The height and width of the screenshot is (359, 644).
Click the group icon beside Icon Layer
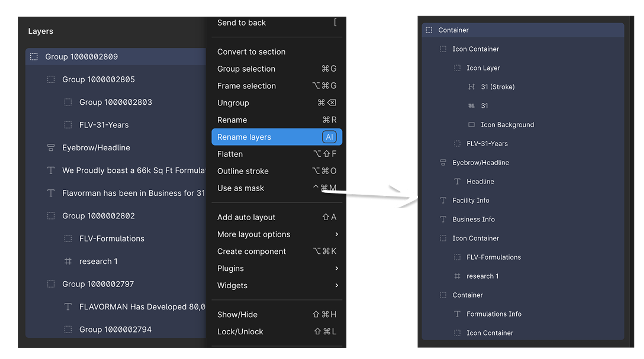click(x=457, y=68)
